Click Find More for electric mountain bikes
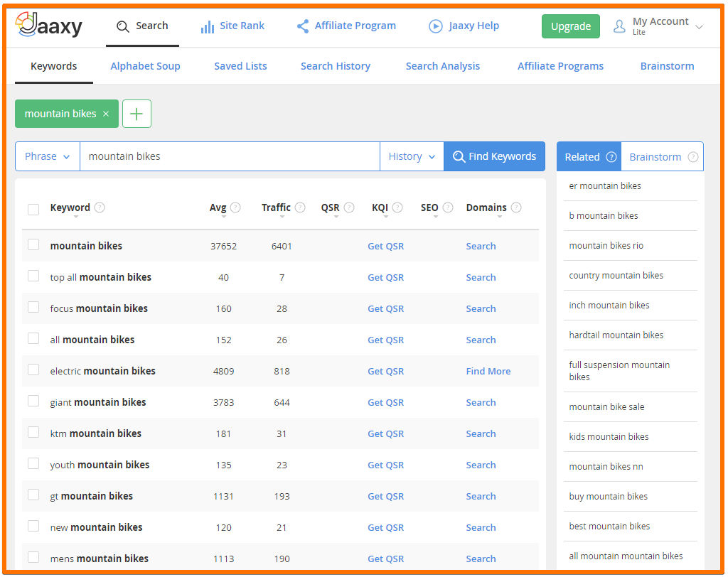Screen dimensions: 728x577 tap(488, 371)
